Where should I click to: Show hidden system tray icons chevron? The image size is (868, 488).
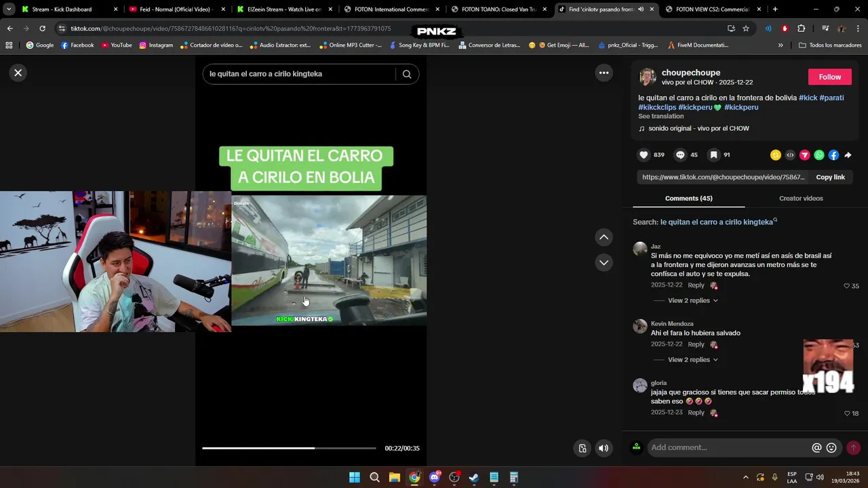(746, 477)
